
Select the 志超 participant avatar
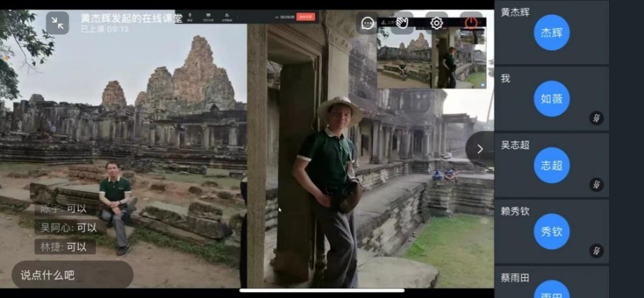tap(551, 165)
